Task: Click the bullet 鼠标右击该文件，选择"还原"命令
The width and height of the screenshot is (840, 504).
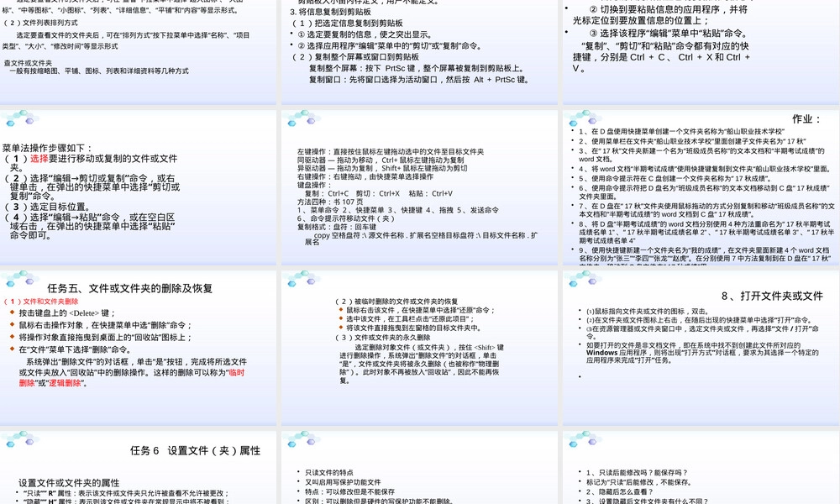Action: point(421,310)
